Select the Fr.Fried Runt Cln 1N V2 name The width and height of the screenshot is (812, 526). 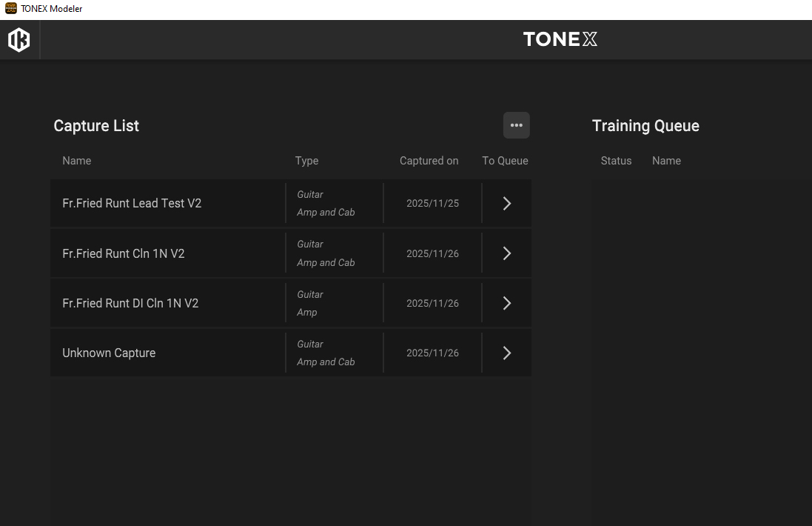[124, 253]
